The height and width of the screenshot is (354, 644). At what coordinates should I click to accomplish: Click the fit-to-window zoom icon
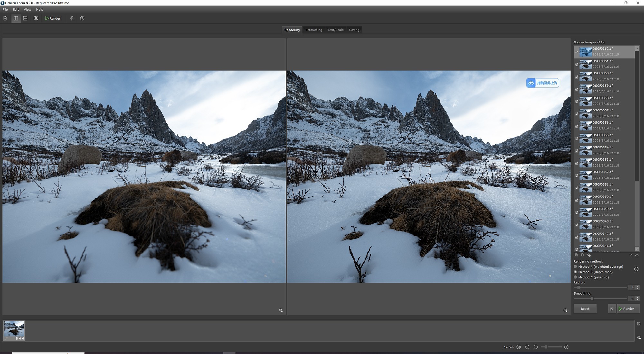tap(527, 347)
